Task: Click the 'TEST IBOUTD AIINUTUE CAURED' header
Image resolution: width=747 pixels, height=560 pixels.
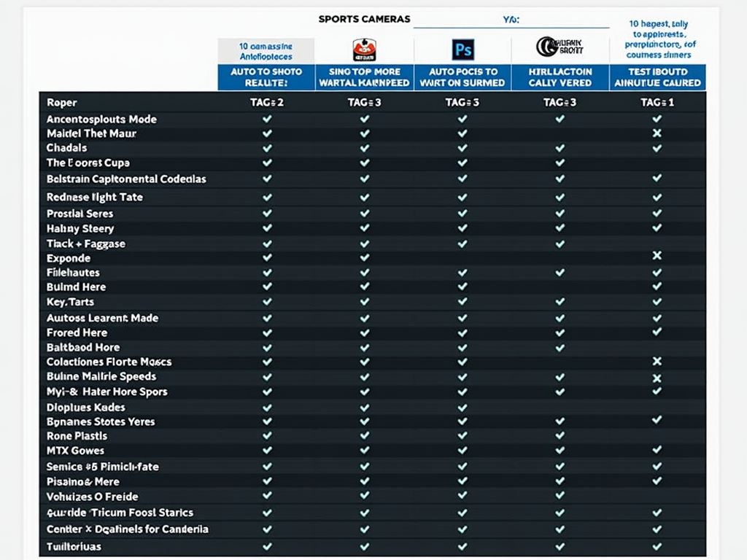Action: (x=657, y=77)
